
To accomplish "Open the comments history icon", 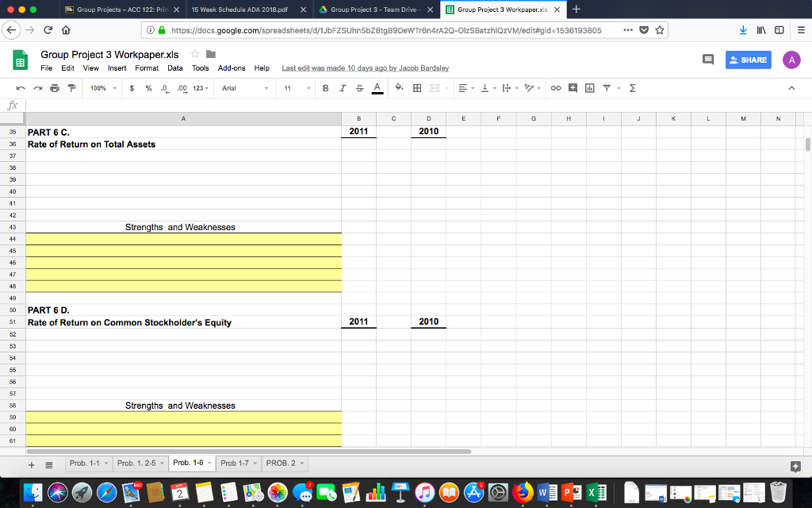I will tap(708, 60).
